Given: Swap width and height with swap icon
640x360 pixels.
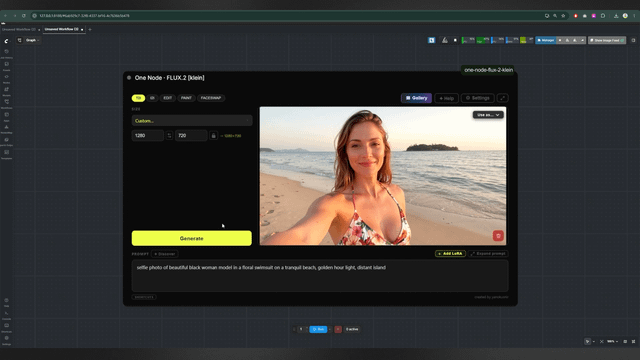Looking at the screenshot, I should [x=169, y=136].
